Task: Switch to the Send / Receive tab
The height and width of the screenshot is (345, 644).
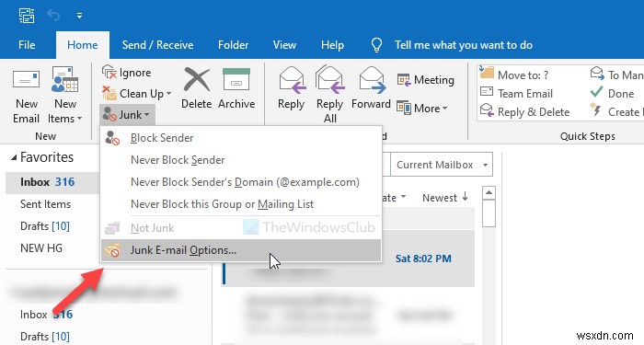Action: point(157,45)
